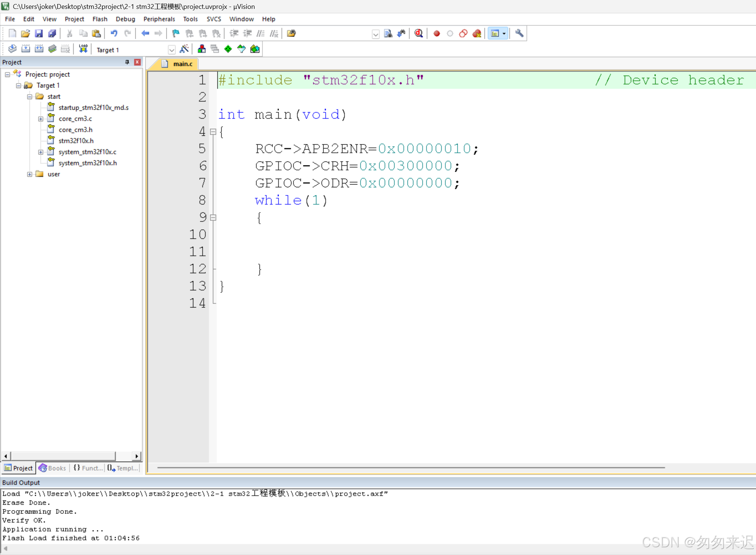Open Find in Files
The width and height of the screenshot is (756, 555).
388,33
